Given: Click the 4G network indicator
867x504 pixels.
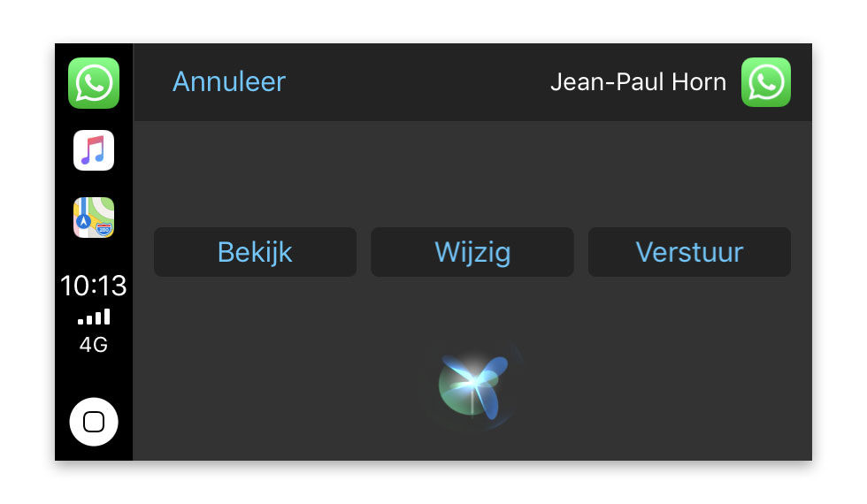Looking at the screenshot, I should pyautogui.click(x=94, y=345).
